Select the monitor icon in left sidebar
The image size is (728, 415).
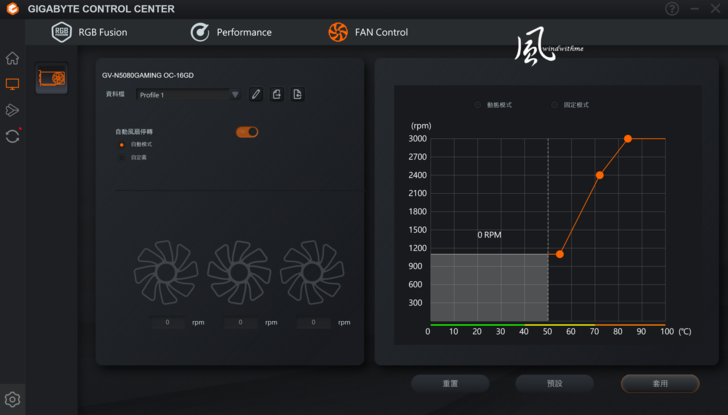click(x=12, y=84)
